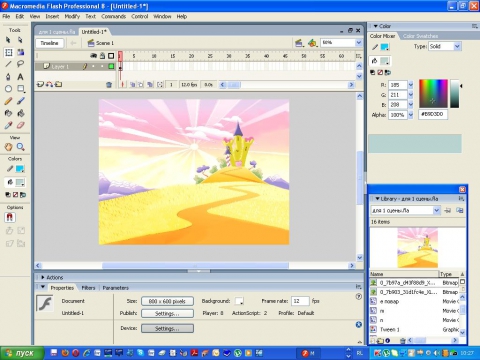Select the Eyedropper tool
The image size is (480, 360).
(8, 126)
